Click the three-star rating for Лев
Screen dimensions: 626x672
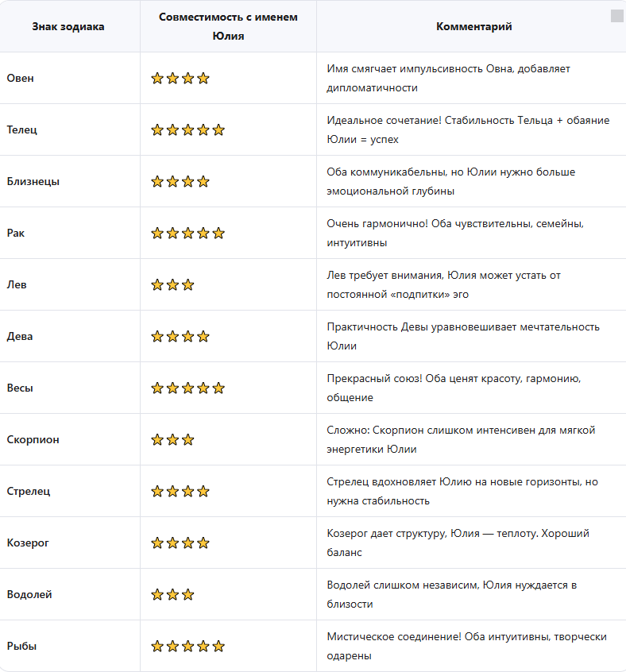click(172, 285)
